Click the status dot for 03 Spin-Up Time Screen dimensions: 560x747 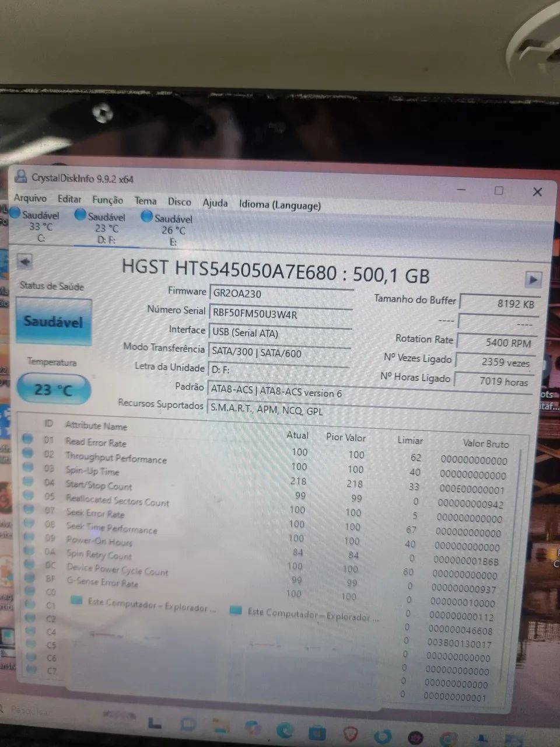pyautogui.click(x=27, y=467)
